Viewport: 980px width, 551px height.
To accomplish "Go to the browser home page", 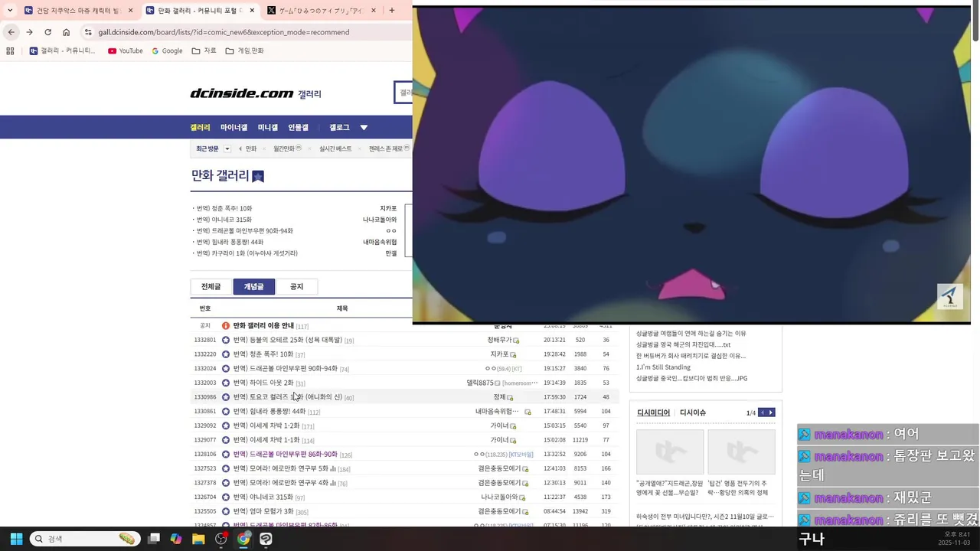I will pos(67,32).
